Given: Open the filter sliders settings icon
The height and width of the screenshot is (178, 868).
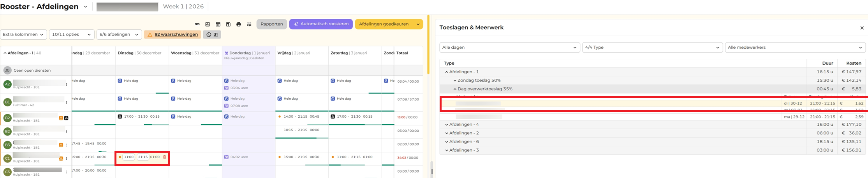Looking at the screenshot, I should tap(249, 24).
